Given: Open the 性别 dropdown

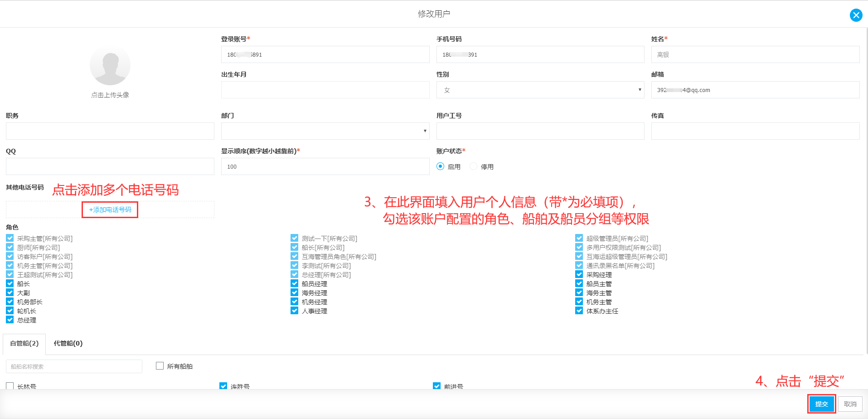Looking at the screenshot, I should pyautogui.click(x=540, y=90).
